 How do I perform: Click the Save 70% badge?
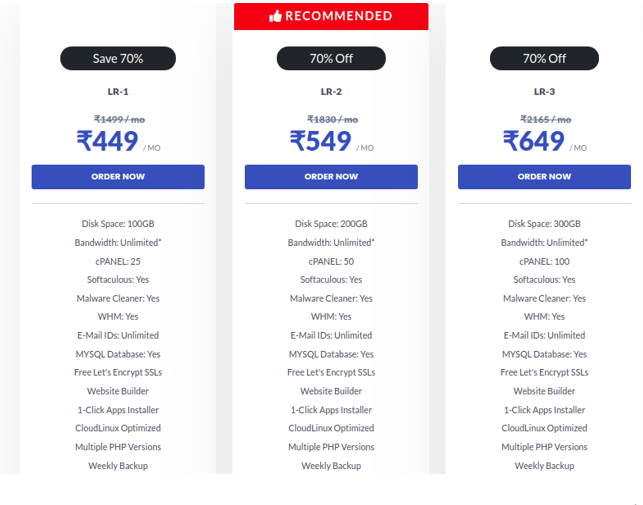pyautogui.click(x=118, y=58)
